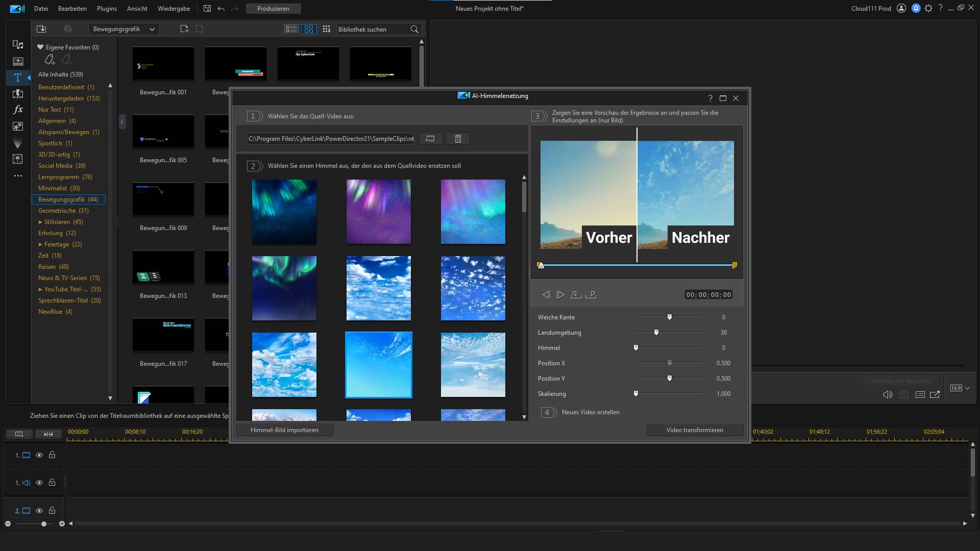Switch library to medium grid view icon

pyautogui.click(x=309, y=29)
